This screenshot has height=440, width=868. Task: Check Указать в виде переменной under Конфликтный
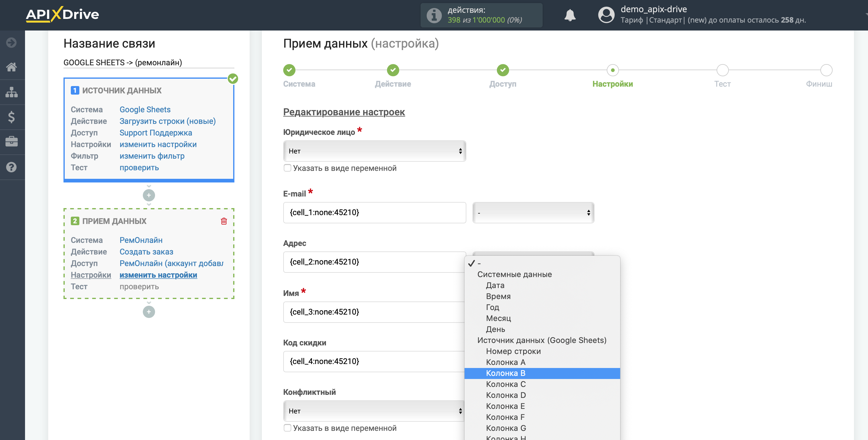tap(288, 428)
